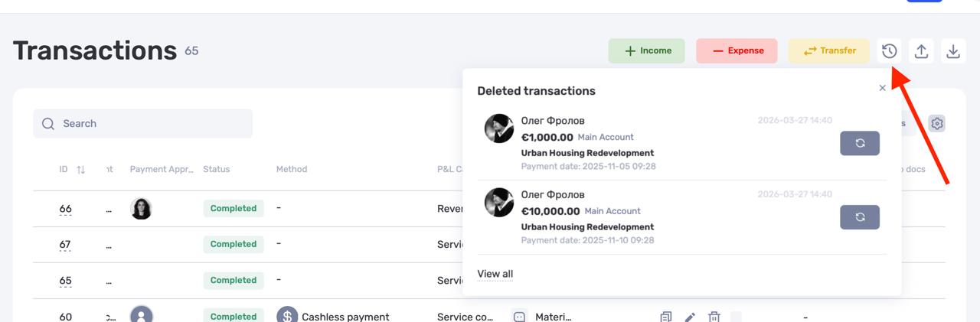
Task: Open View all deleted transactions
Action: (x=495, y=274)
